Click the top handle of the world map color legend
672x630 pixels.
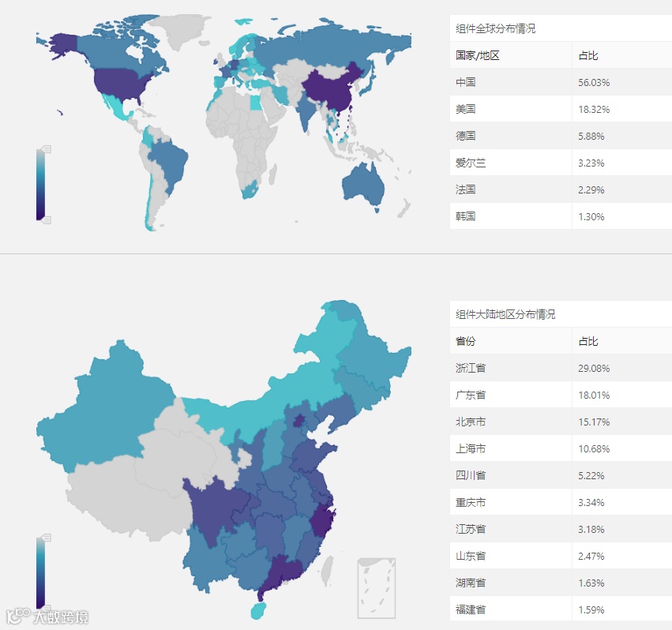tap(46, 149)
